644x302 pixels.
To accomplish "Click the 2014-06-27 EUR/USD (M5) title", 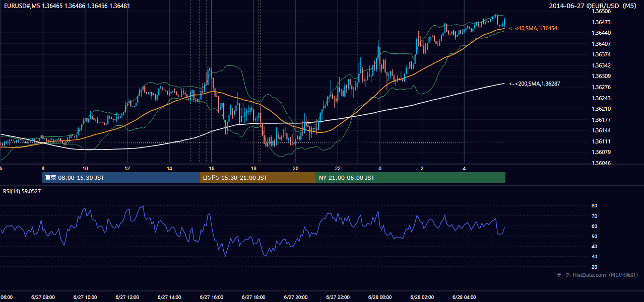I will pos(593,6).
